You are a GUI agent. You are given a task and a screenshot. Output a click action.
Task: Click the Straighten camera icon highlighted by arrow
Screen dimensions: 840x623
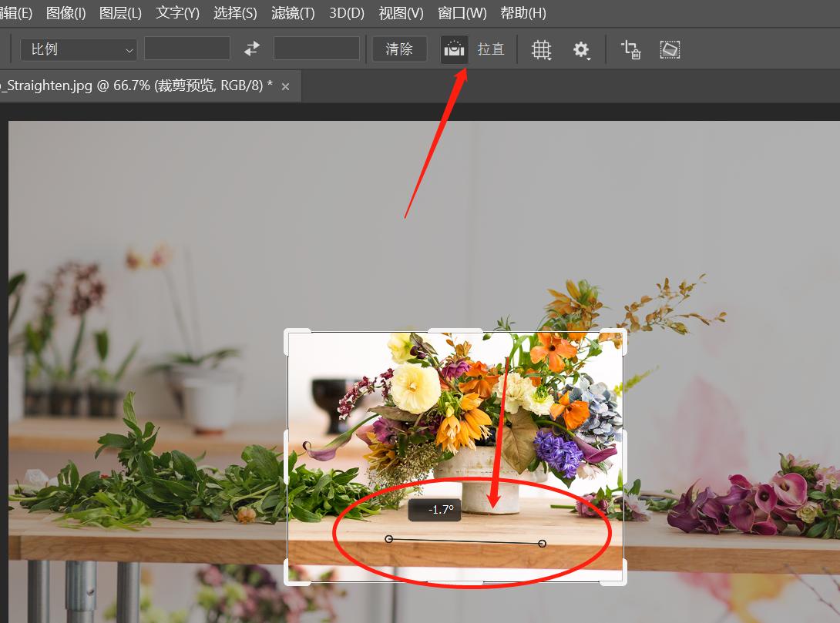click(x=454, y=49)
